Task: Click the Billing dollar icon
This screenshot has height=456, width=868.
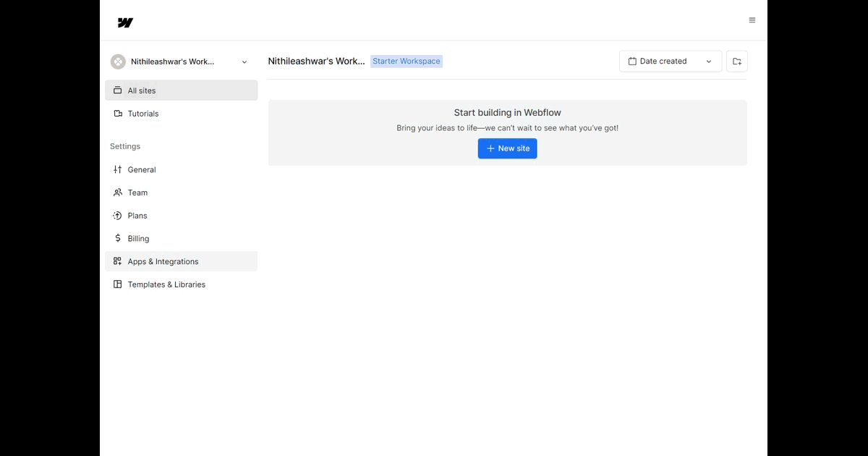Action: pyautogui.click(x=118, y=238)
